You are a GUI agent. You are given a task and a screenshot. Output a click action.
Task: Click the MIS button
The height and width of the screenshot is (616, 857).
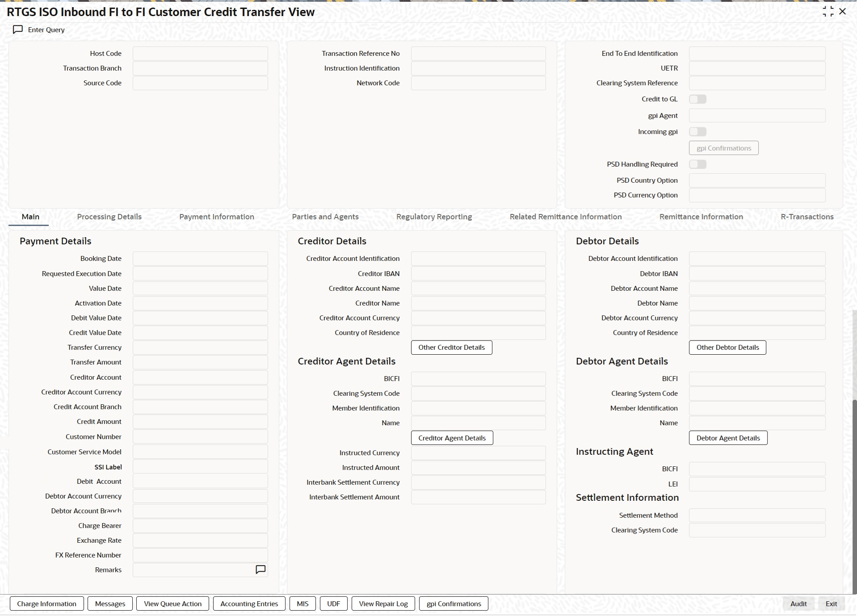pyautogui.click(x=302, y=603)
